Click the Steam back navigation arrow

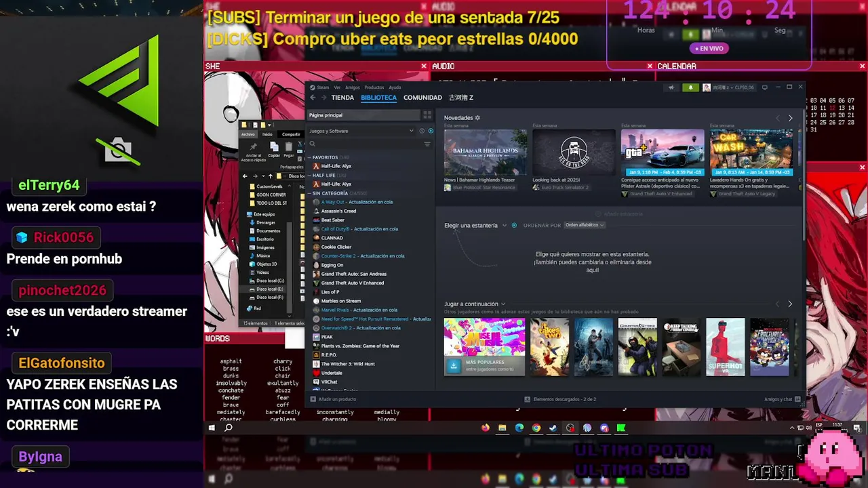313,98
